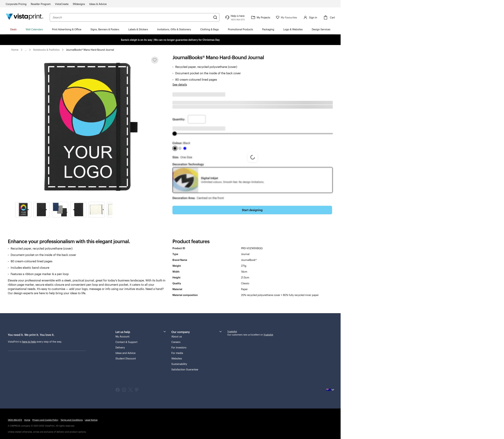
Task: Open VistaPrint Pinterest icon
Action: pyautogui.click(x=137, y=390)
